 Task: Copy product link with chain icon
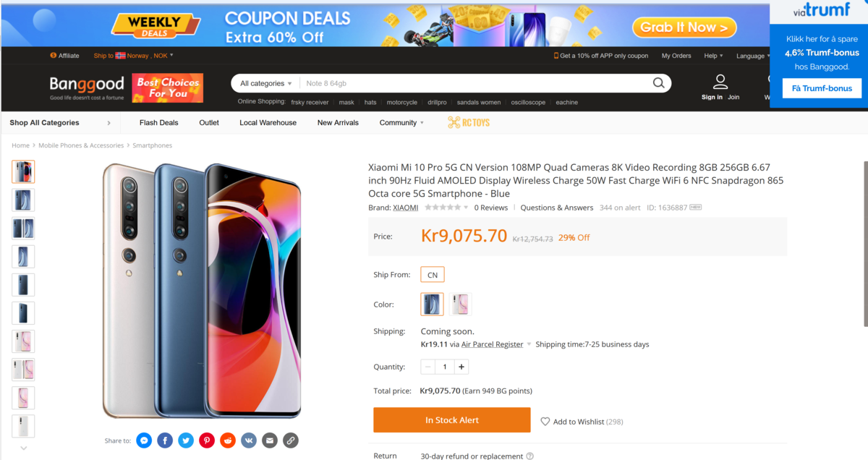(291, 440)
